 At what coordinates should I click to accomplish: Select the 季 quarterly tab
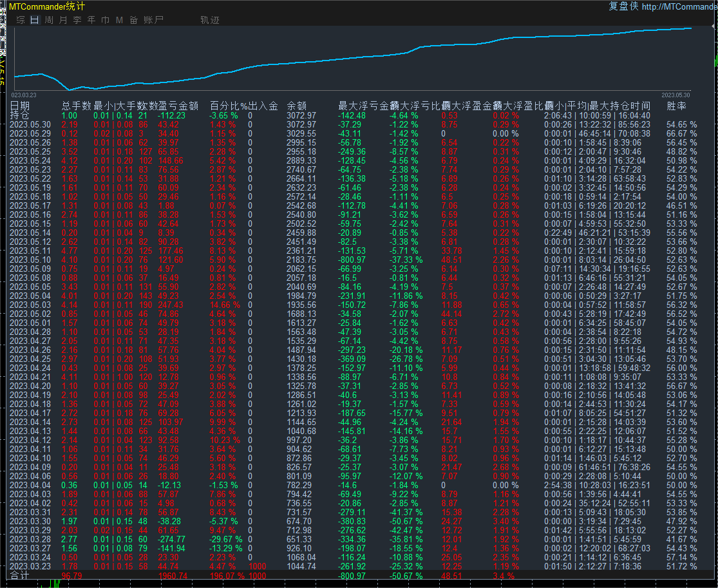[x=77, y=20]
